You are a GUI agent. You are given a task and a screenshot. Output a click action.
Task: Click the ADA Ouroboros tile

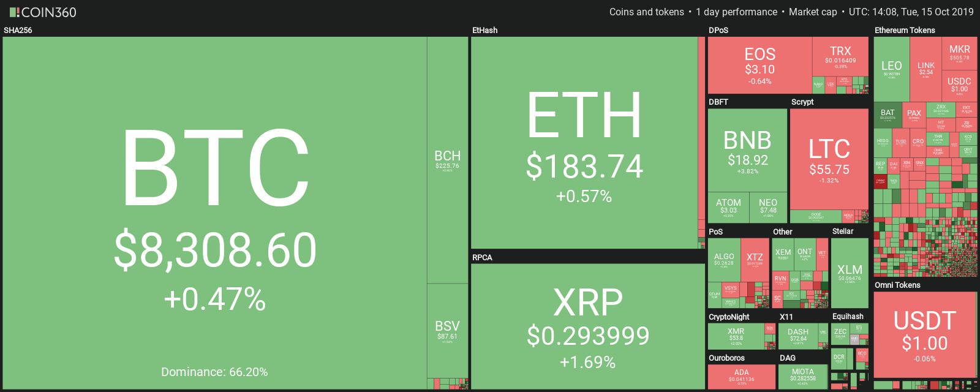pos(741,377)
